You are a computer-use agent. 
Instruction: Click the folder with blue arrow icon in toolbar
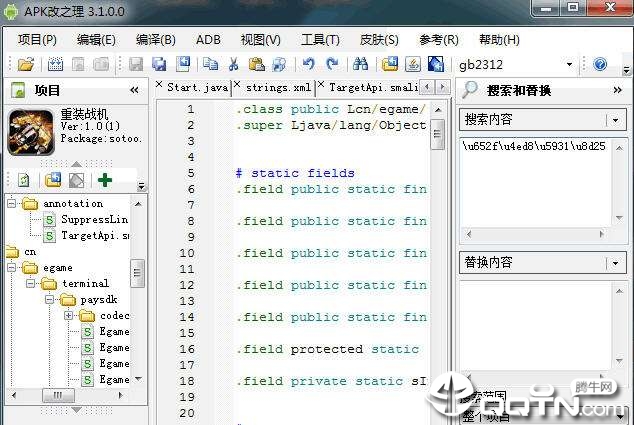pos(390,64)
